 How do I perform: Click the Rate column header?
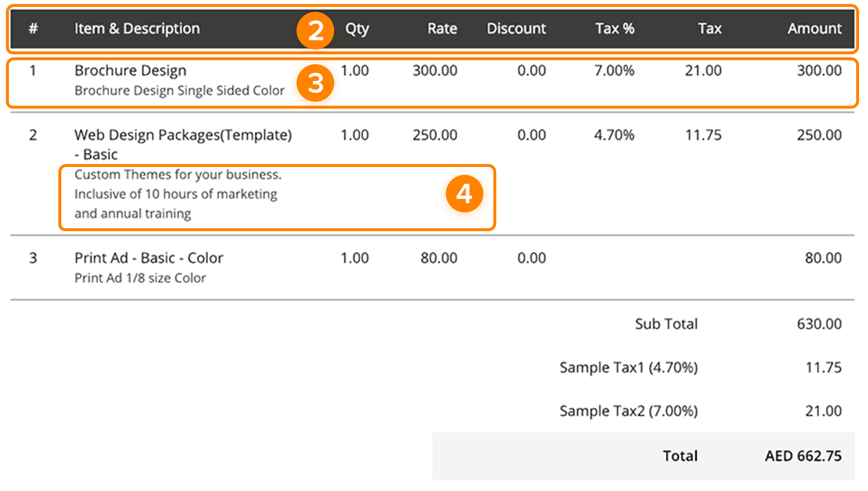442,29
